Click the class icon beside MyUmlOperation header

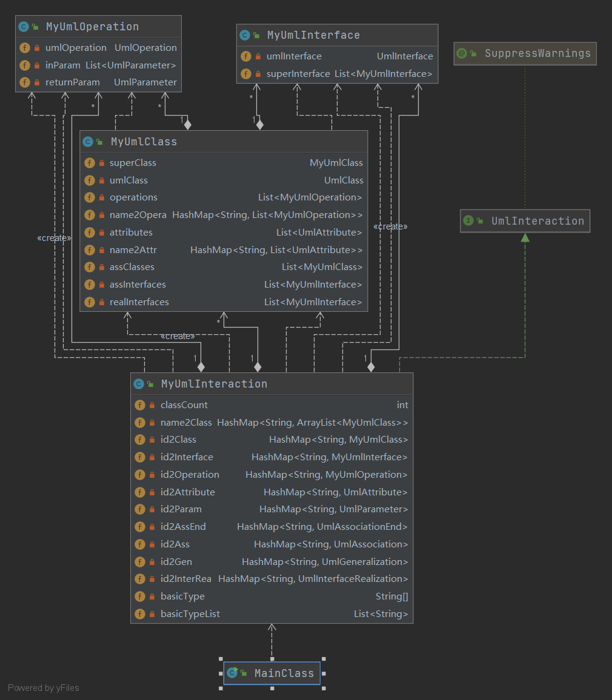click(x=24, y=27)
